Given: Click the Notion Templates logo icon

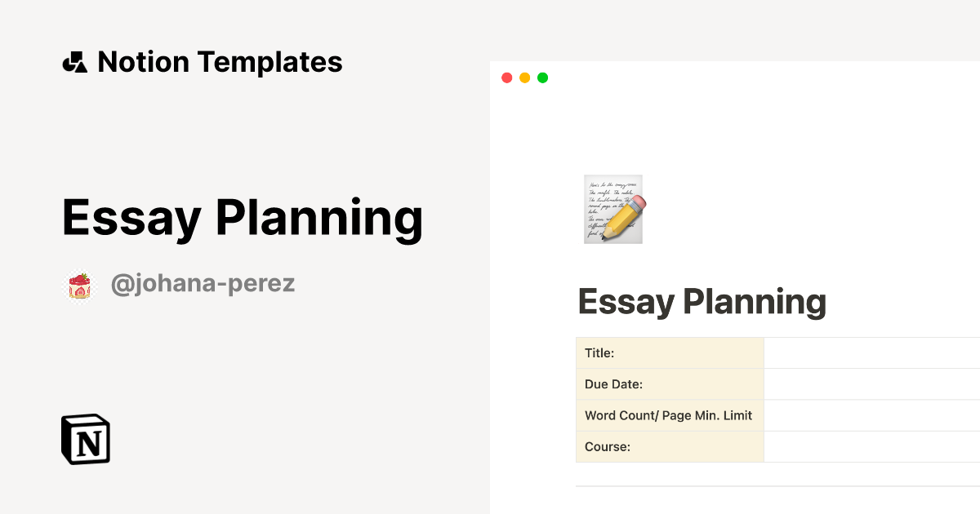Looking at the screenshot, I should 74,61.
